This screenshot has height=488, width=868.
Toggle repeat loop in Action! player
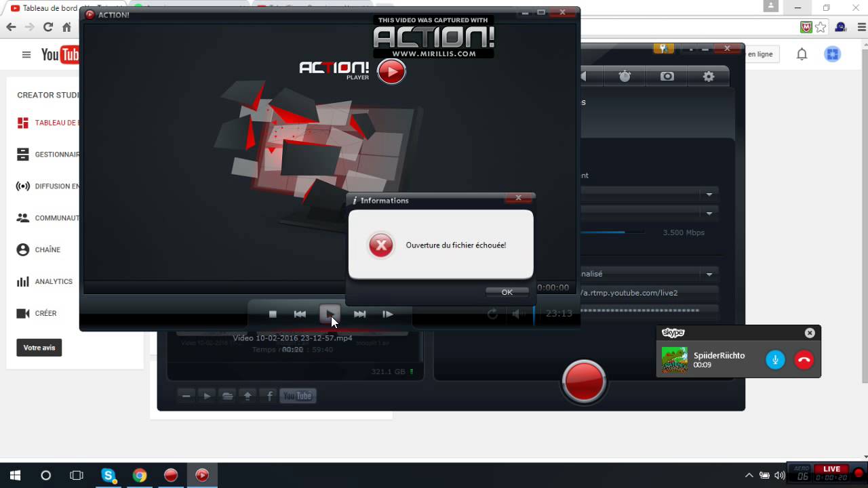[x=492, y=314]
